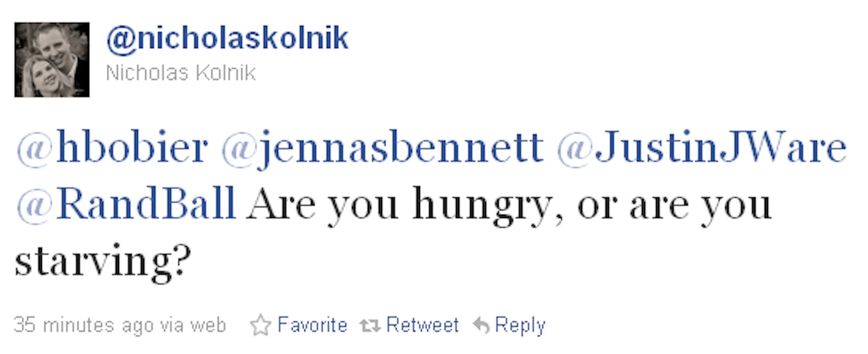Click the Retweet text link
Image resolution: width=868 pixels, height=354 pixels.
[x=422, y=325]
